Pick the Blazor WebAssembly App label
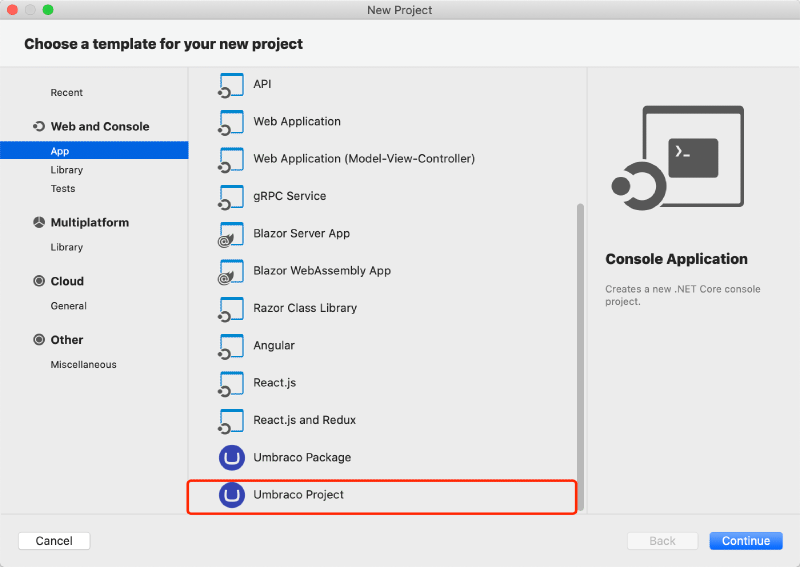This screenshot has height=567, width=800. coord(322,270)
